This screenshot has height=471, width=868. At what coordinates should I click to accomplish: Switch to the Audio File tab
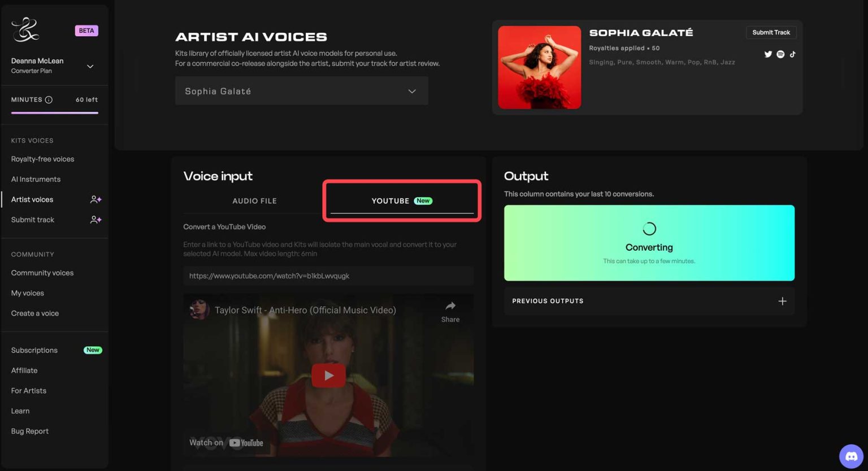pyautogui.click(x=254, y=201)
